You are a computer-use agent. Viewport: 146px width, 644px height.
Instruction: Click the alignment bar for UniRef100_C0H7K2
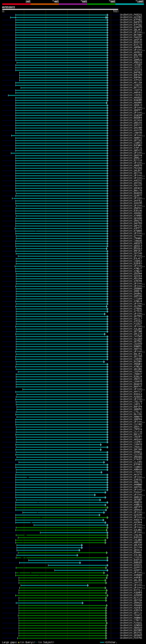58,95
